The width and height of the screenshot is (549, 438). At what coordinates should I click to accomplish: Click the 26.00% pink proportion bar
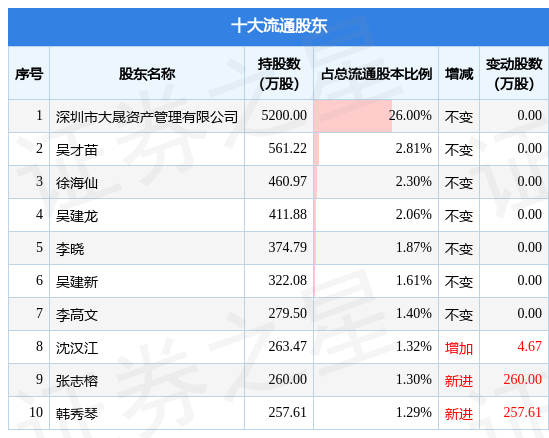[x=353, y=116]
